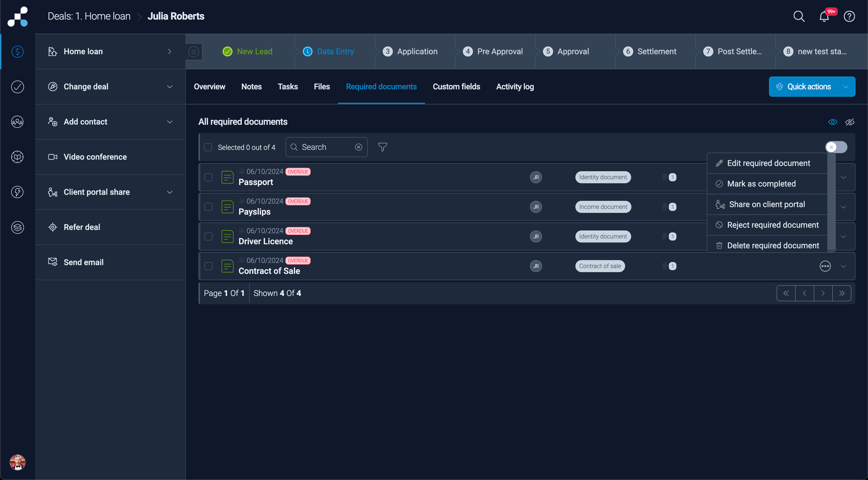Image resolution: width=868 pixels, height=480 pixels.
Task: Click the filter funnel icon
Action: (x=383, y=147)
